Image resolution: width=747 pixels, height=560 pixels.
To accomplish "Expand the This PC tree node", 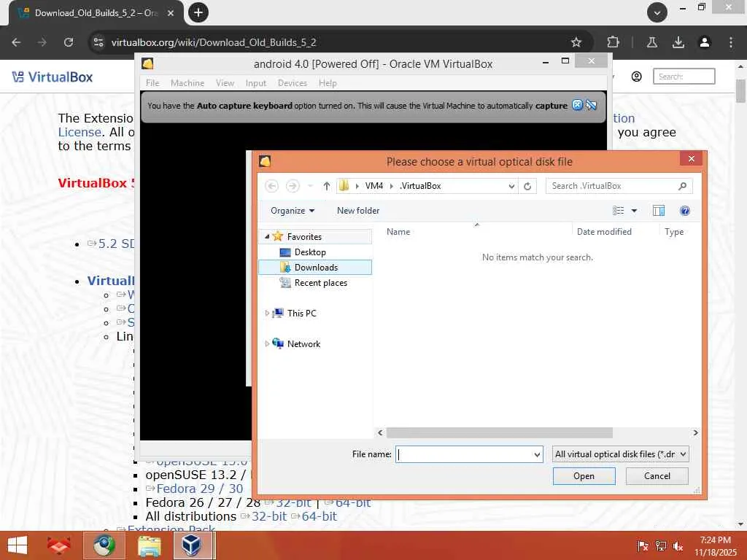I will [x=267, y=313].
